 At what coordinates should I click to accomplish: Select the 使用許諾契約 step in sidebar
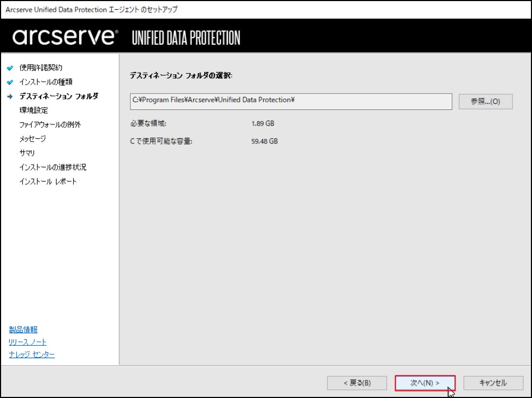click(41, 68)
